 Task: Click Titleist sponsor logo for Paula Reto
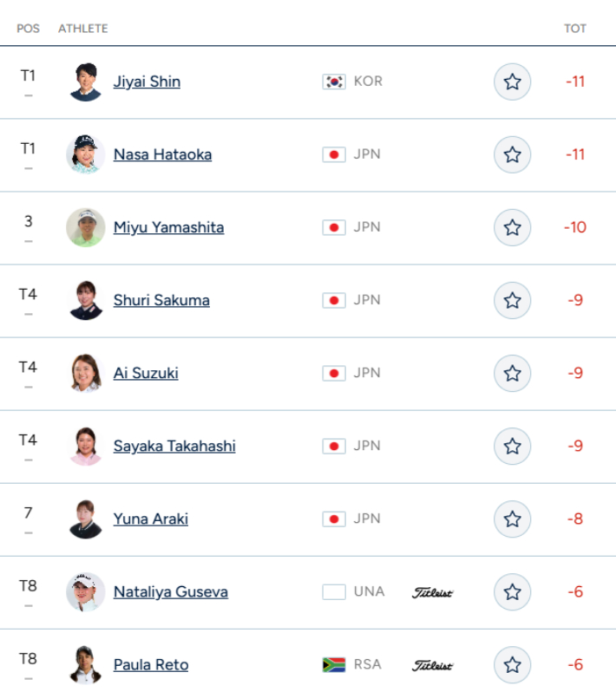click(x=432, y=665)
